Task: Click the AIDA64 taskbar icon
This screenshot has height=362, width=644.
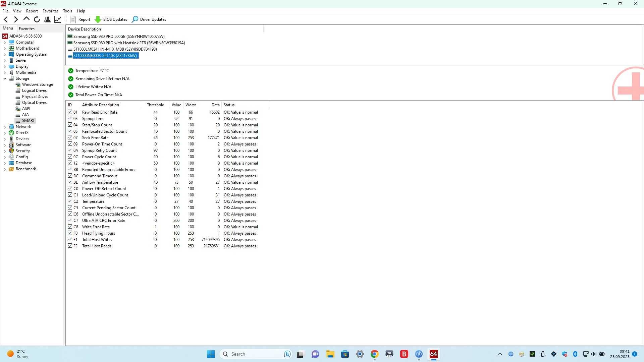Action: [434, 354]
